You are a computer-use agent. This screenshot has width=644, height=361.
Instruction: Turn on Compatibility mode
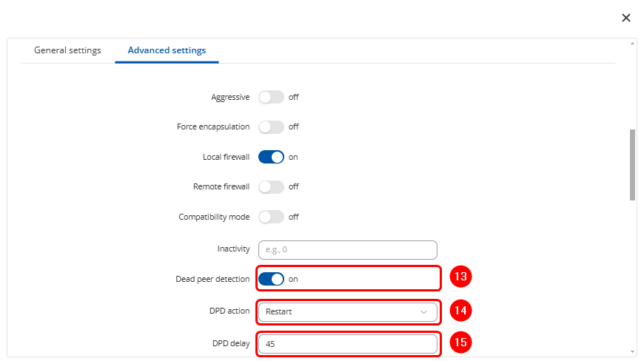click(271, 217)
